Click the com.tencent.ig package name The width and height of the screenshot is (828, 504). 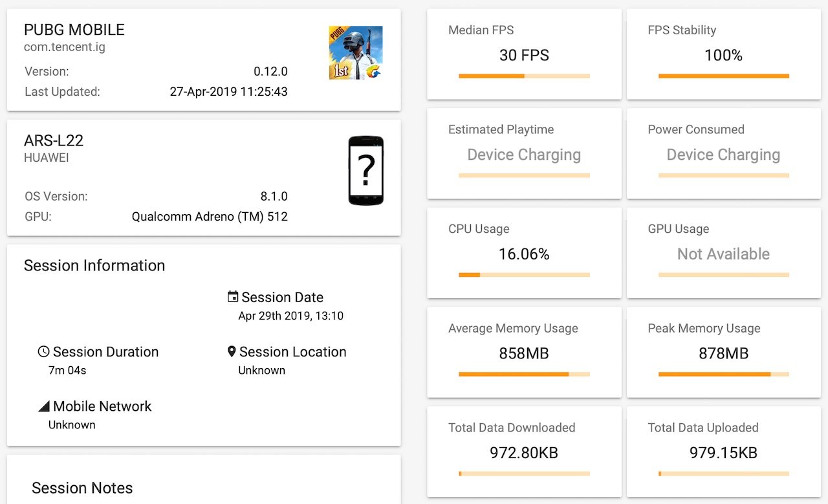coord(65,47)
